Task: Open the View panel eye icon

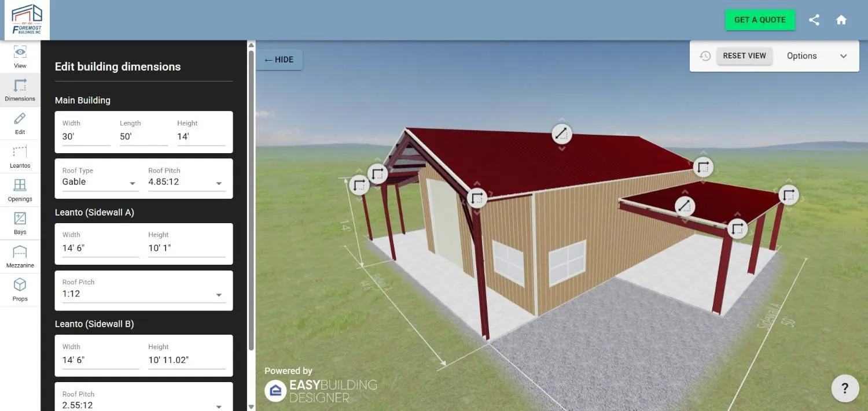Action: click(x=20, y=53)
